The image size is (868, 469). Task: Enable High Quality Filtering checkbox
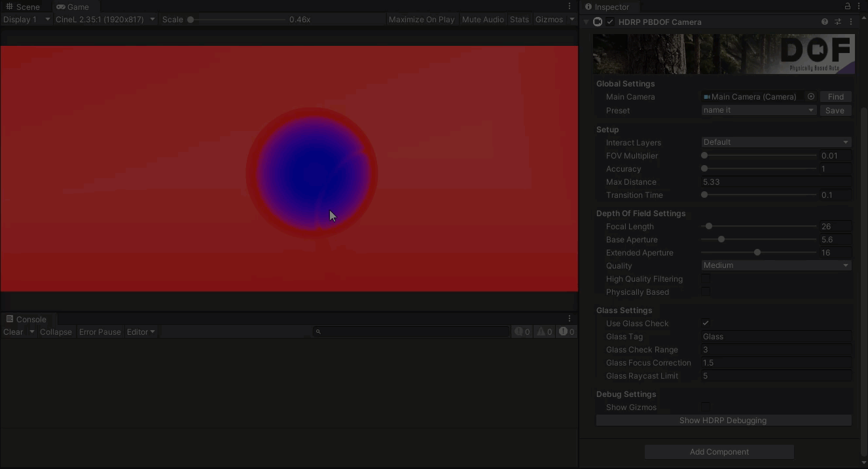coord(706,278)
